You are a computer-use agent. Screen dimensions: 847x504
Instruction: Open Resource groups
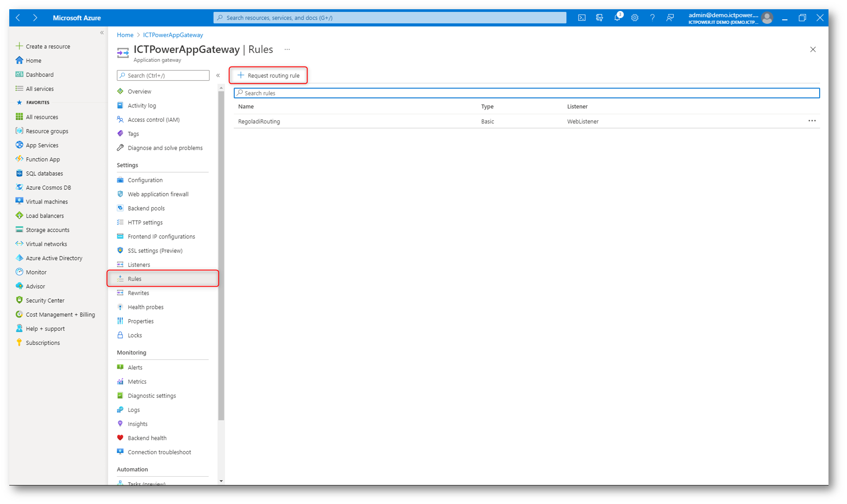(41, 131)
